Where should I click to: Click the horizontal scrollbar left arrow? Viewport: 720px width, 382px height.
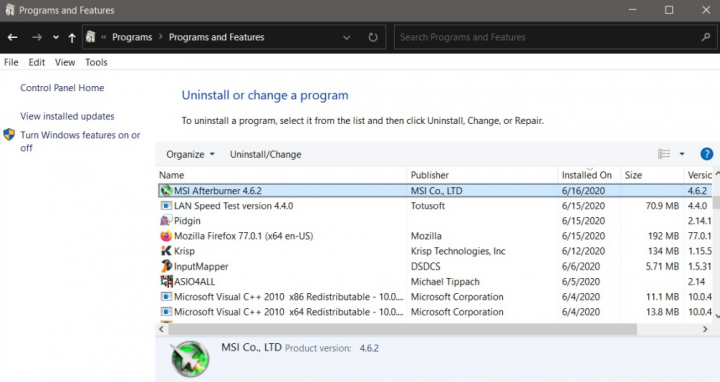click(161, 329)
